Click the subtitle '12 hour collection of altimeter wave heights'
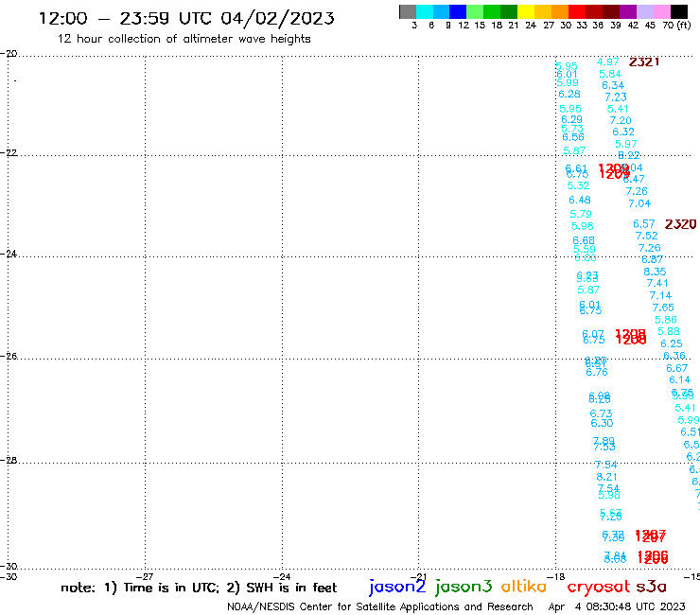 [184, 39]
